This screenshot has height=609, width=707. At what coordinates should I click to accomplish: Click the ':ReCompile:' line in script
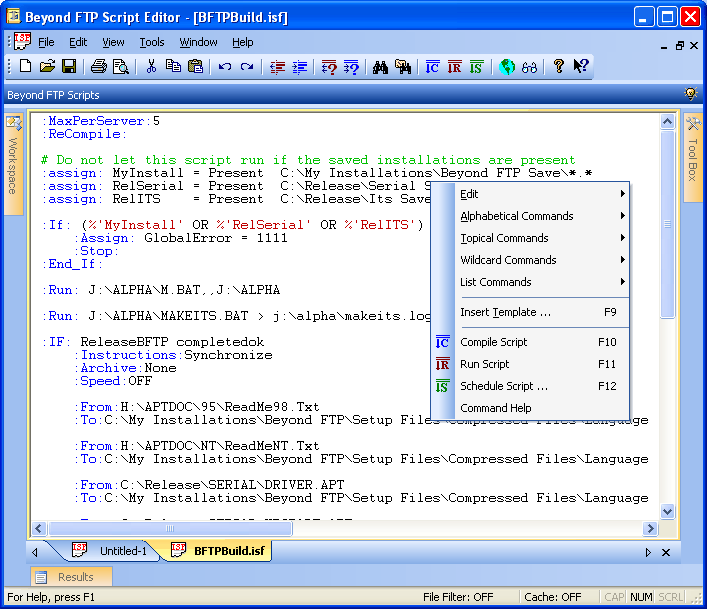(84, 134)
